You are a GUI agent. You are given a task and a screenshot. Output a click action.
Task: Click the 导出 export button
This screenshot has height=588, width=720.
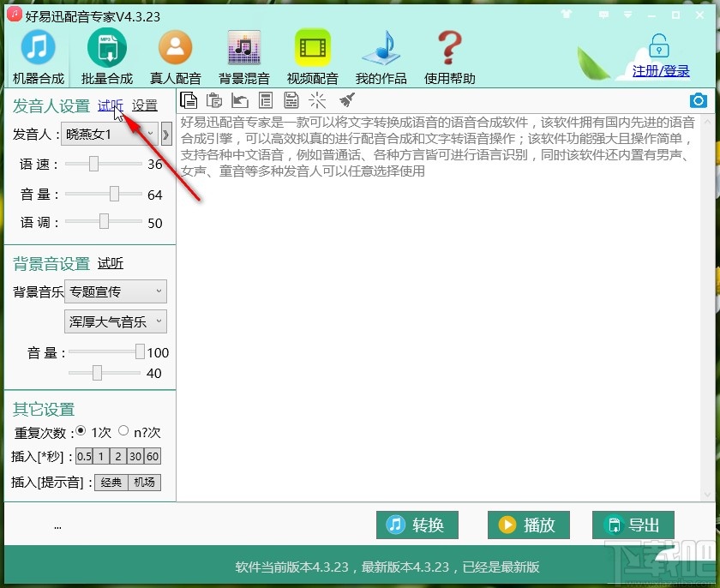[x=633, y=525]
